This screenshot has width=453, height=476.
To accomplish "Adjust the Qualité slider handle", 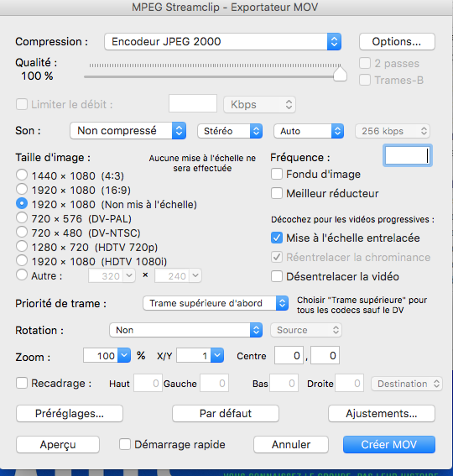I will [340, 75].
